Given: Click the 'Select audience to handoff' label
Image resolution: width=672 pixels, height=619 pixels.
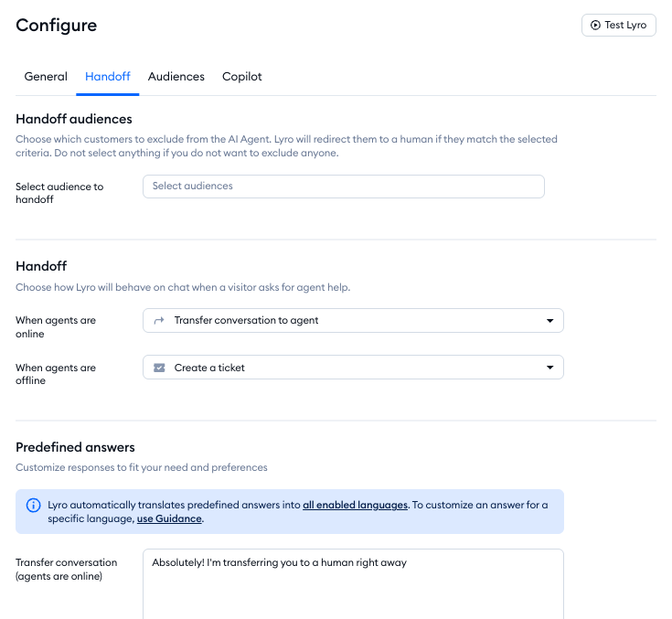Looking at the screenshot, I should pos(59,192).
